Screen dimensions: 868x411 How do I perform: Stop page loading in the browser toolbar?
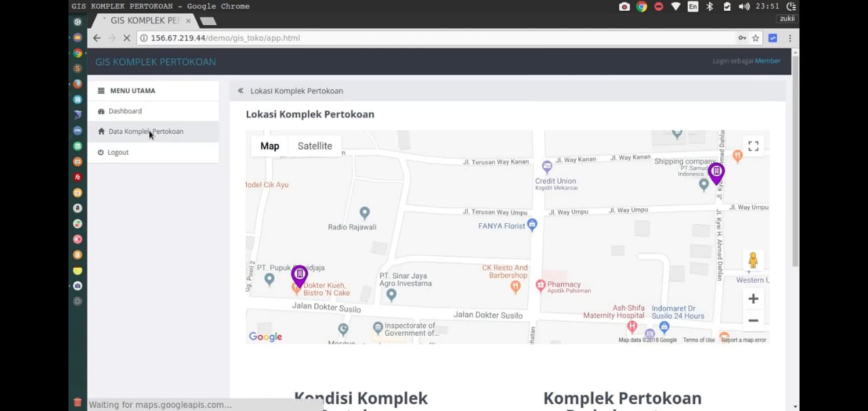(x=126, y=38)
